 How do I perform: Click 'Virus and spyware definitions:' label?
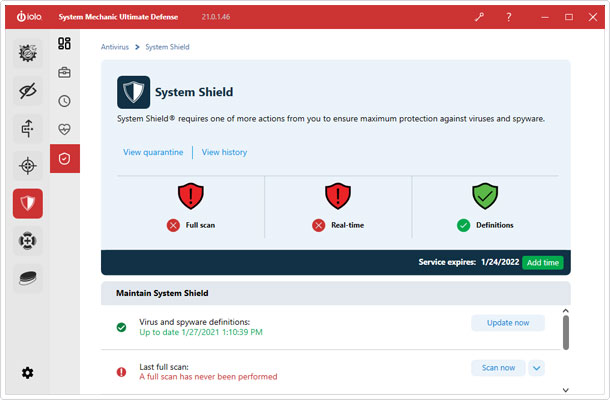click(x=195, y=322)
